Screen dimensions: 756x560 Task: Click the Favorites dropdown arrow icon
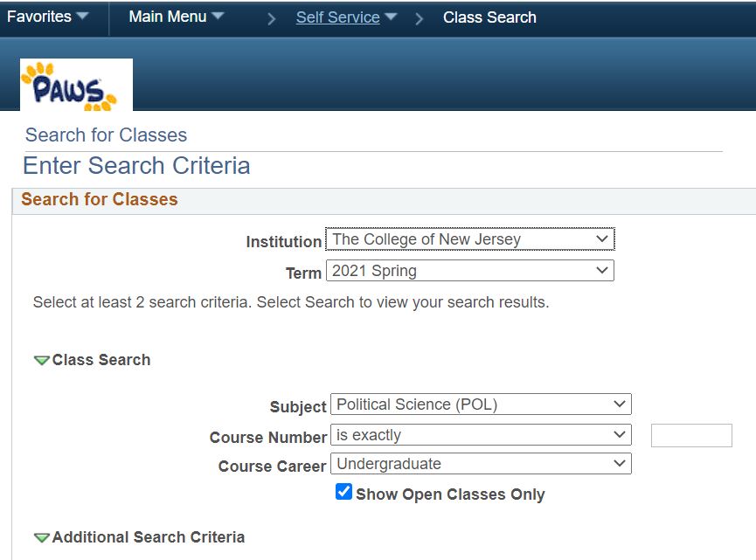(82, 16)
